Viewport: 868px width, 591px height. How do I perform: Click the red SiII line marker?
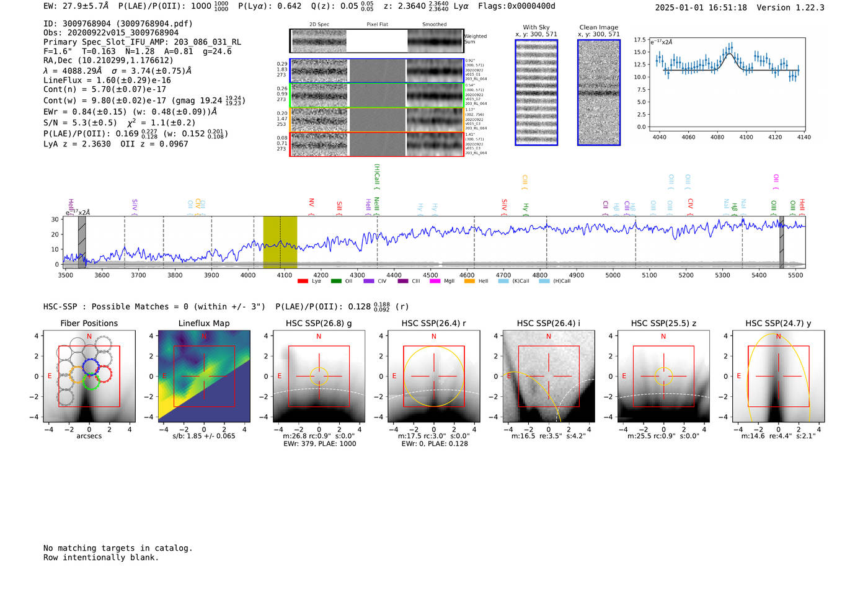[339, 208]
